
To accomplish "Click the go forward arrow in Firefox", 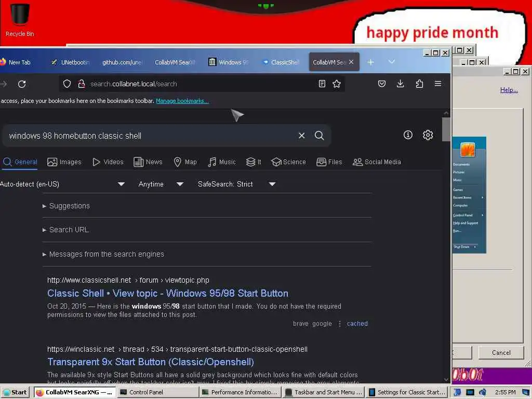I will [x=4, y=84].
